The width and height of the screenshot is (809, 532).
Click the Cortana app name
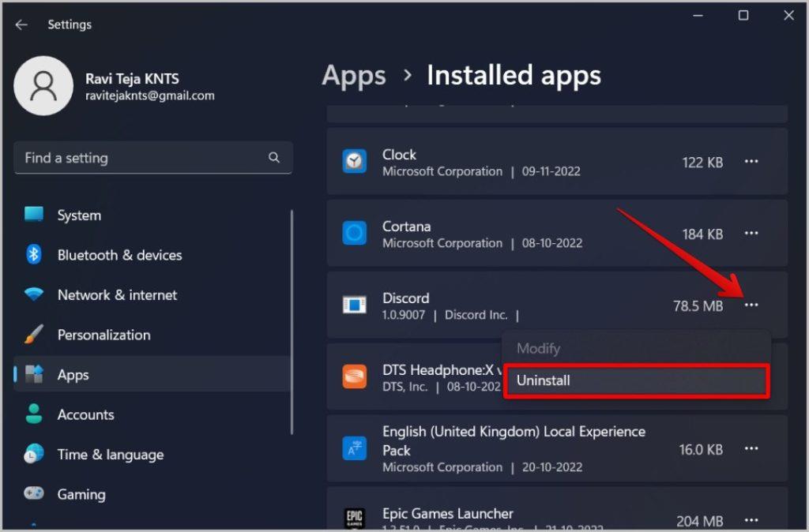coord(406,226)
